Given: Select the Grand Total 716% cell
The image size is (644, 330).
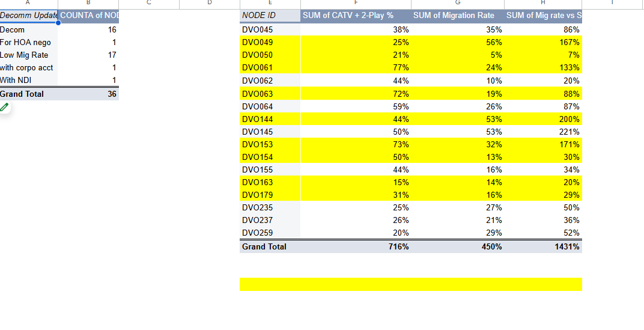Looking at the screenshot, I should point(356,247).
